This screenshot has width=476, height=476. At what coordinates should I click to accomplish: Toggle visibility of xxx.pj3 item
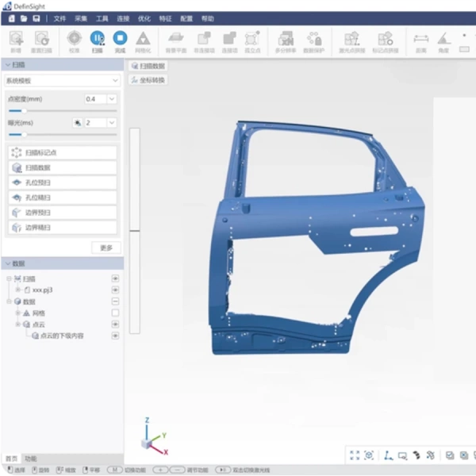pyautogui.click(x=115, y=290)
